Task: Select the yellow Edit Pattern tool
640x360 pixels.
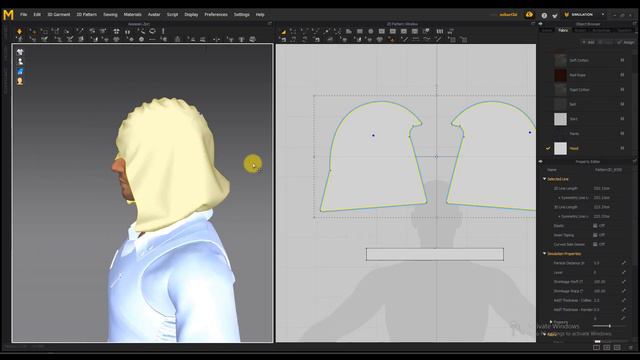Action: pos(283,31)
